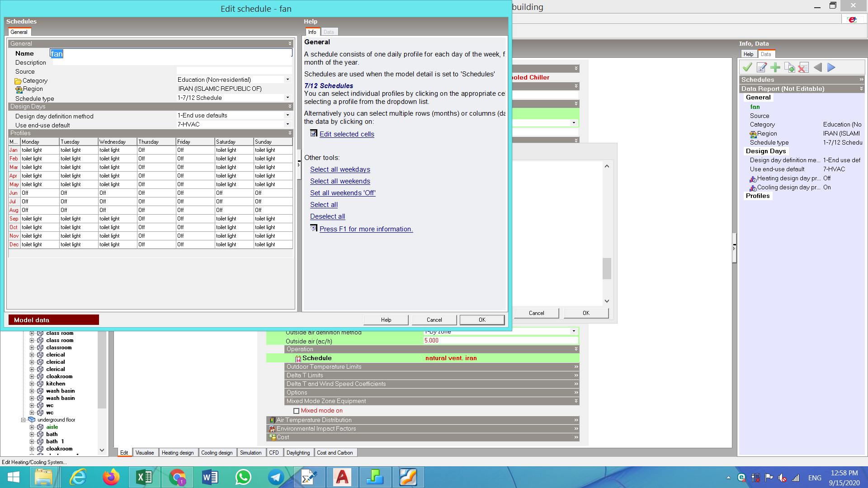
Task: Enable the Mixed mode on checkbox
Action: [296, 411]
